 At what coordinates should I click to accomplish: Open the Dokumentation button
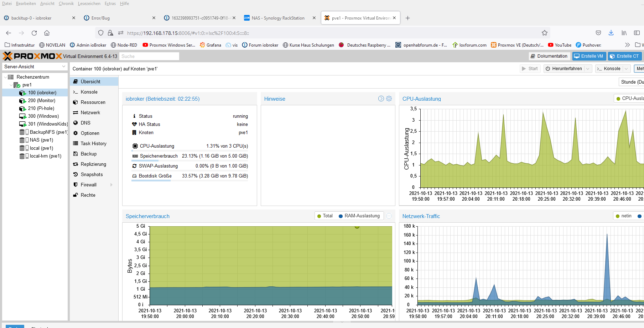(x=549, y=56)
